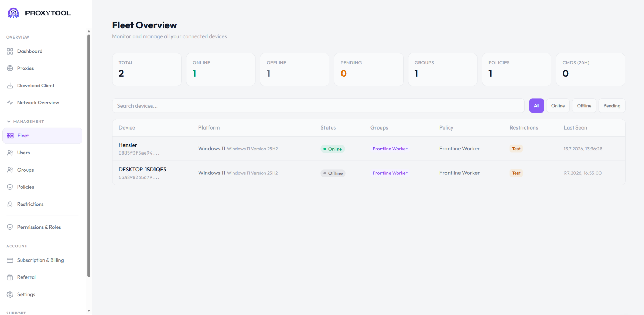
Task: Click device ID 63a8982b5d79...
Action: pyautogui.click(x=139, y=178)
